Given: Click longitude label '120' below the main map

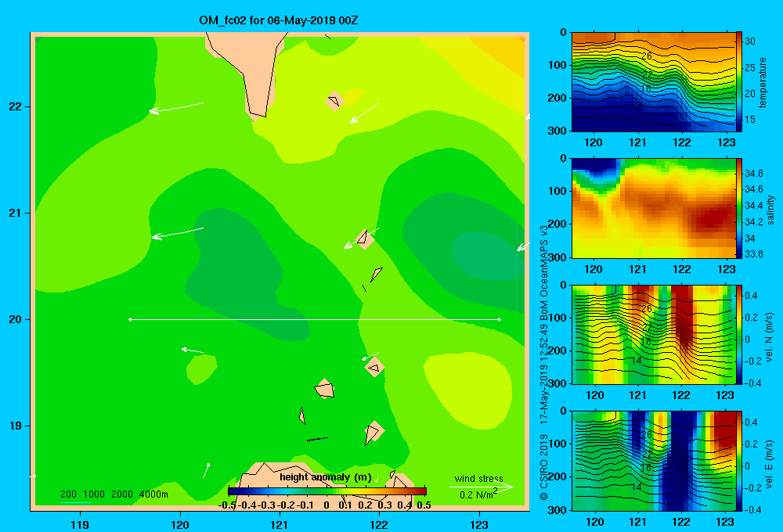Looking at the screenshot, I should (x=180, y=524).
